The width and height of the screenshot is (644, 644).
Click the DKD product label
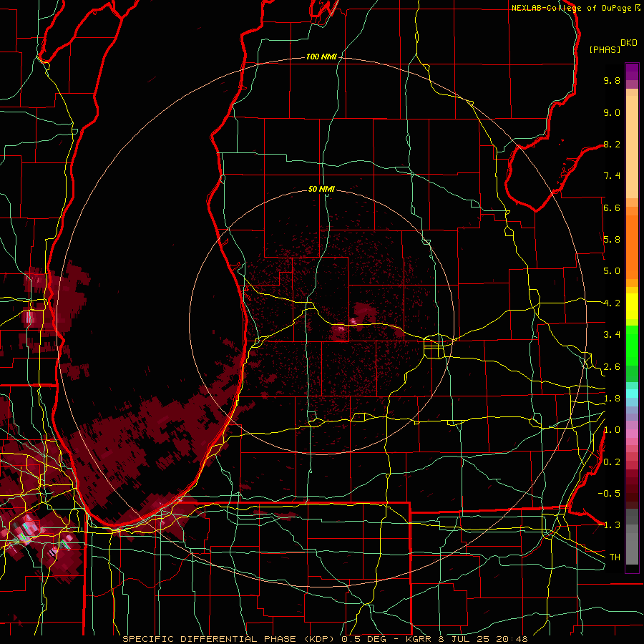(629, 43)
